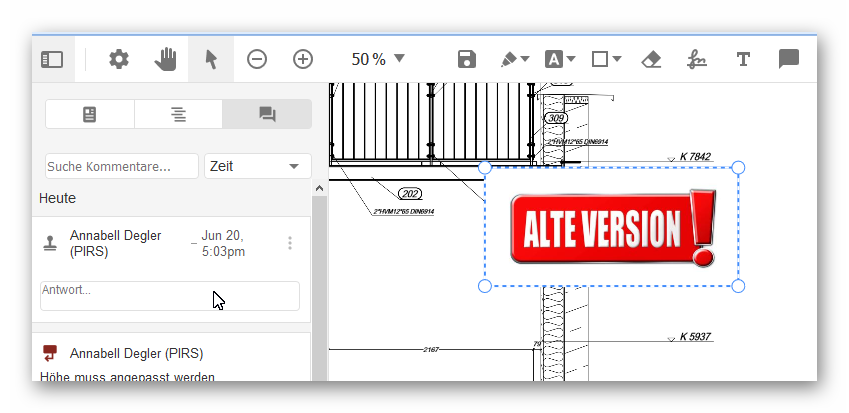Zoom in with the plus button
849x413 pixels.
pyautogui.click(x=303, y=60)
